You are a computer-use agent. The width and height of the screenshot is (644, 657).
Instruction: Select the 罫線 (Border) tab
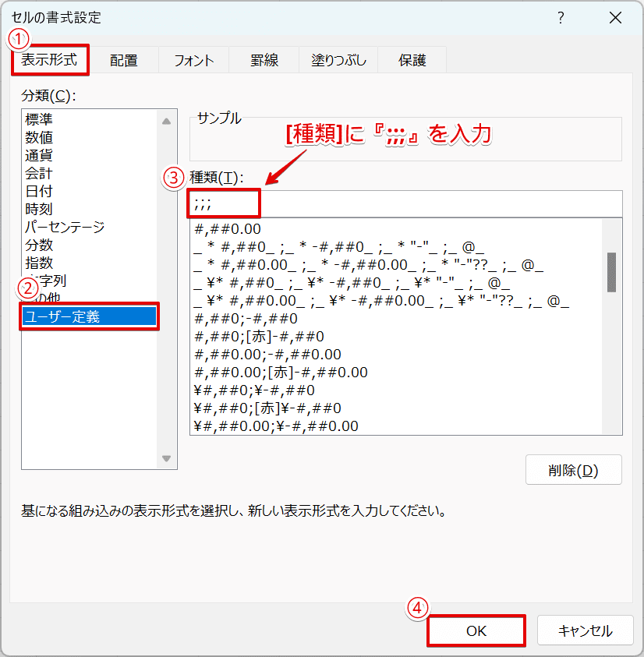(x=263, y=59)
